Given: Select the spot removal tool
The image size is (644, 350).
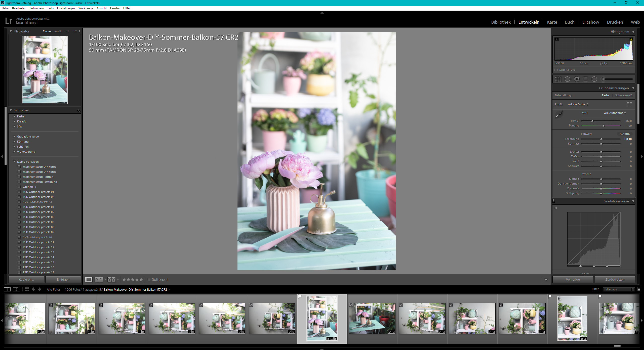Looking at the screenshot, I should click(x=568, y=79).
